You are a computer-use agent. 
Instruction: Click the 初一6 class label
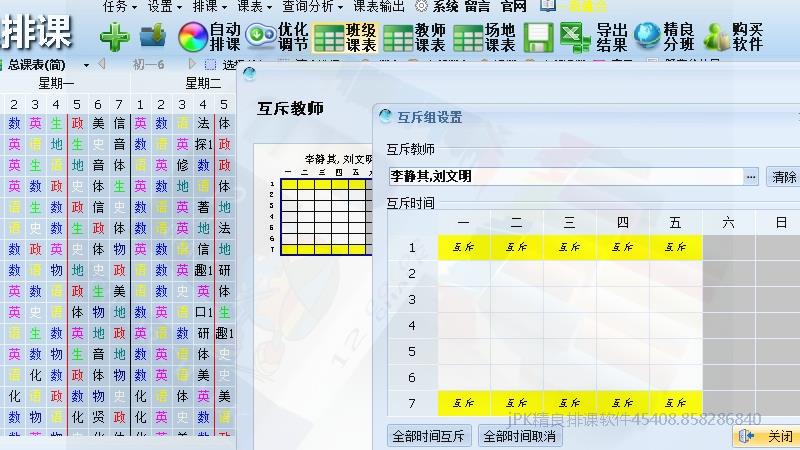[x=148, y=65]
